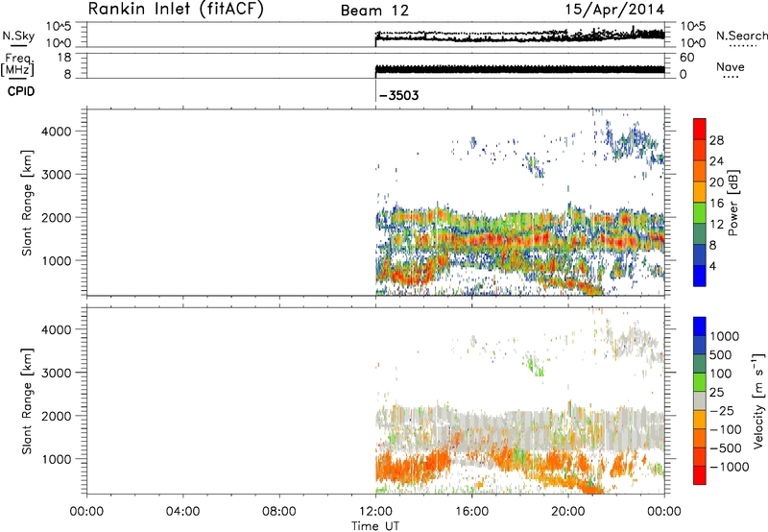Image resolution: width=768 pixels, height=532 pixels.
Task: Click the '2000' tick of the velocity panel
Action: 56,416
